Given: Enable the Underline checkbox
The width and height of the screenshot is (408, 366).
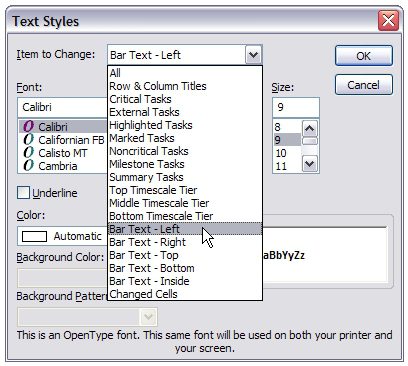Looking at the screenshot, I should point(23,193).
